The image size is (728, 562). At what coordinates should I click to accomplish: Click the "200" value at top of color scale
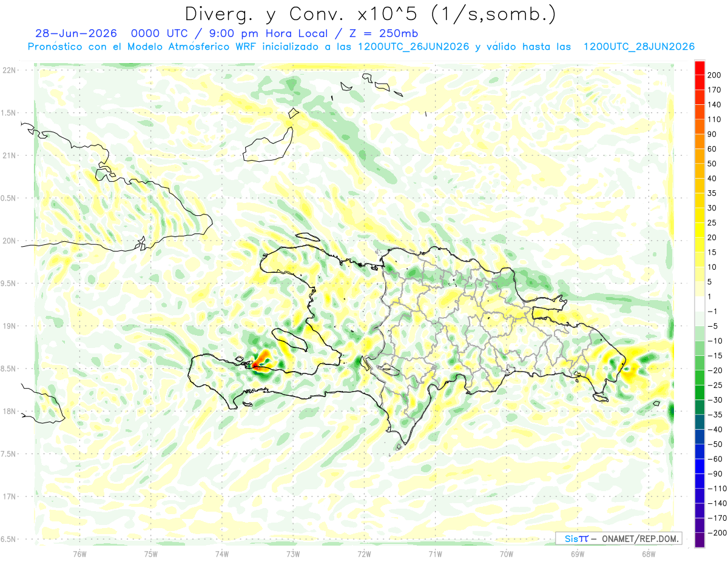tap(715, 75)
